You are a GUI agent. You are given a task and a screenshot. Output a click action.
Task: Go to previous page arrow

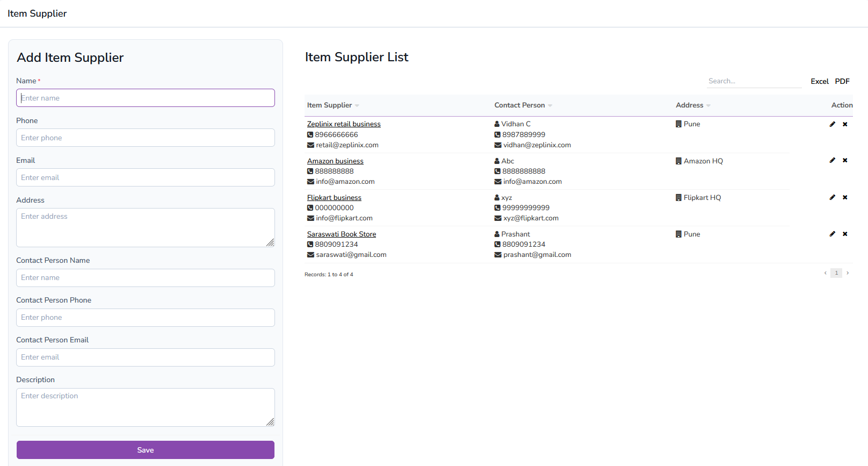click(826, 273)
